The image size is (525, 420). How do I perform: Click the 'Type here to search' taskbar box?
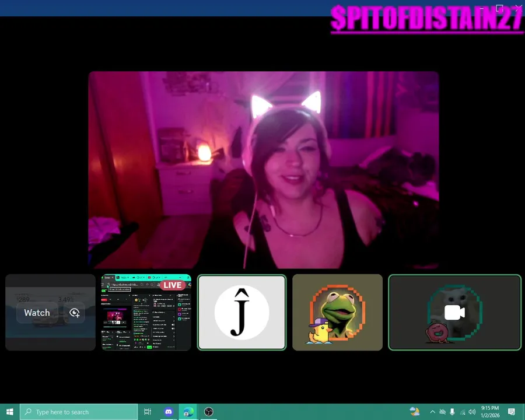click(79, 412)
